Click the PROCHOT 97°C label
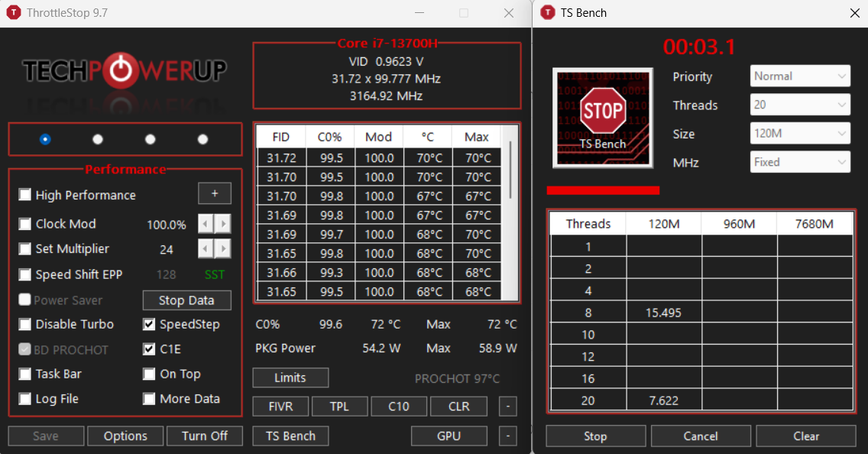The image size is (868, 454). [457, 378]
